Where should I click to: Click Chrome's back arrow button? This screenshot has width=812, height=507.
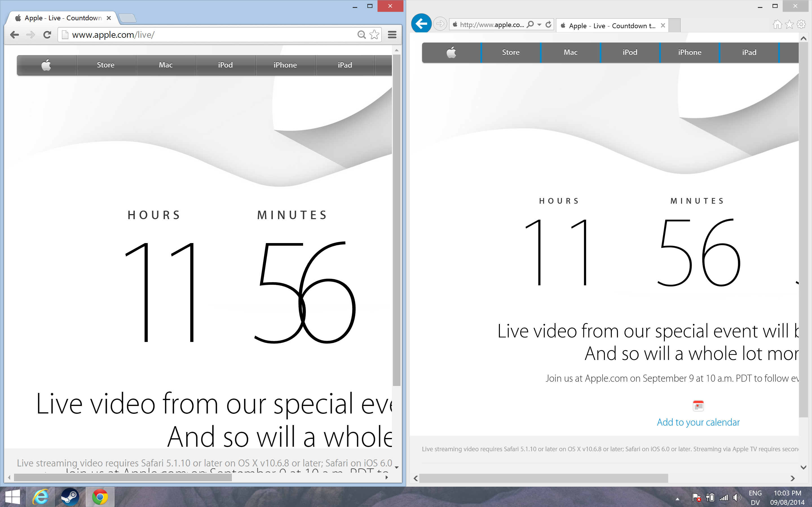pyautogui.click(x=14, y=35)
